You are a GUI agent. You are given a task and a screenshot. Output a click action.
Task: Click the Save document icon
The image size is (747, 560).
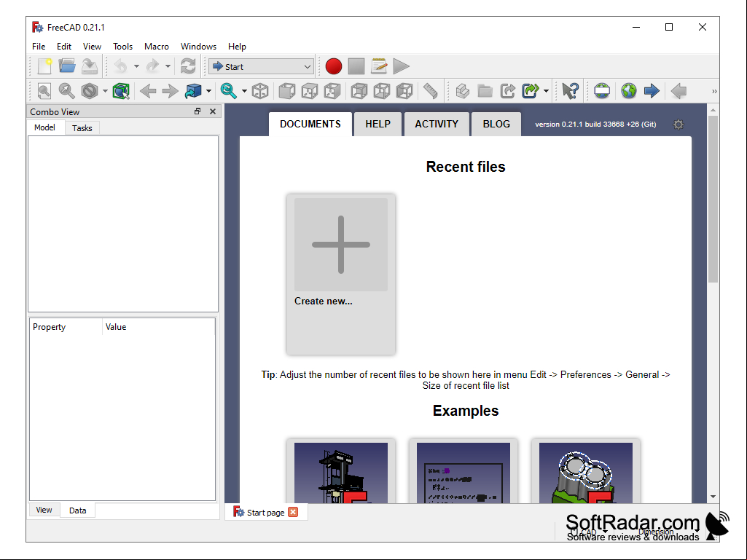90,66
